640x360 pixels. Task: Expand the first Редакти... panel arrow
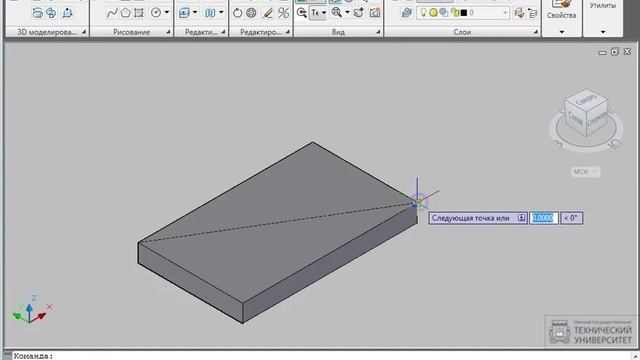pyautogui.click(x=223, y=32)
